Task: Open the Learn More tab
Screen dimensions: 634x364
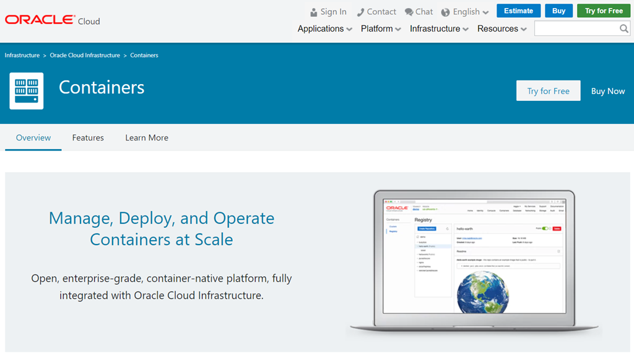Action: [147, 137]
